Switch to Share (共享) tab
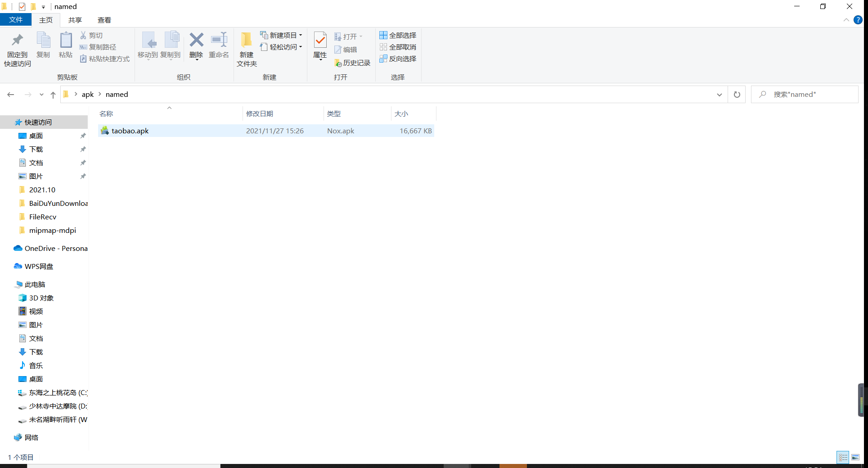 [x=75, y=20]
